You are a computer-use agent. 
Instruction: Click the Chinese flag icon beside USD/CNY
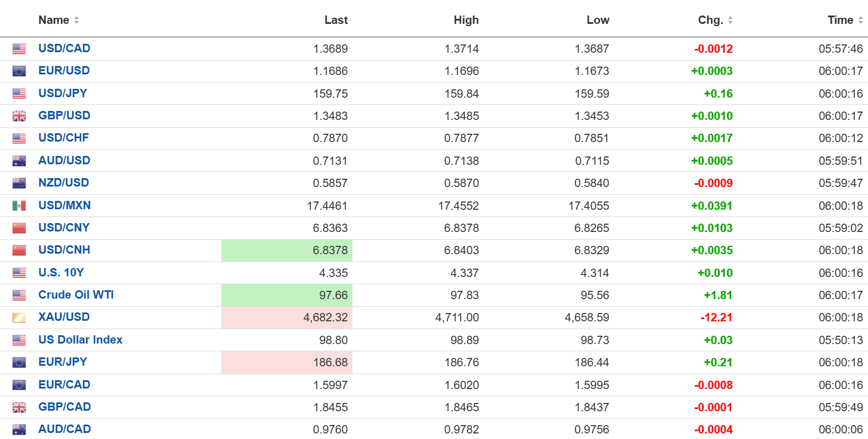19,228
